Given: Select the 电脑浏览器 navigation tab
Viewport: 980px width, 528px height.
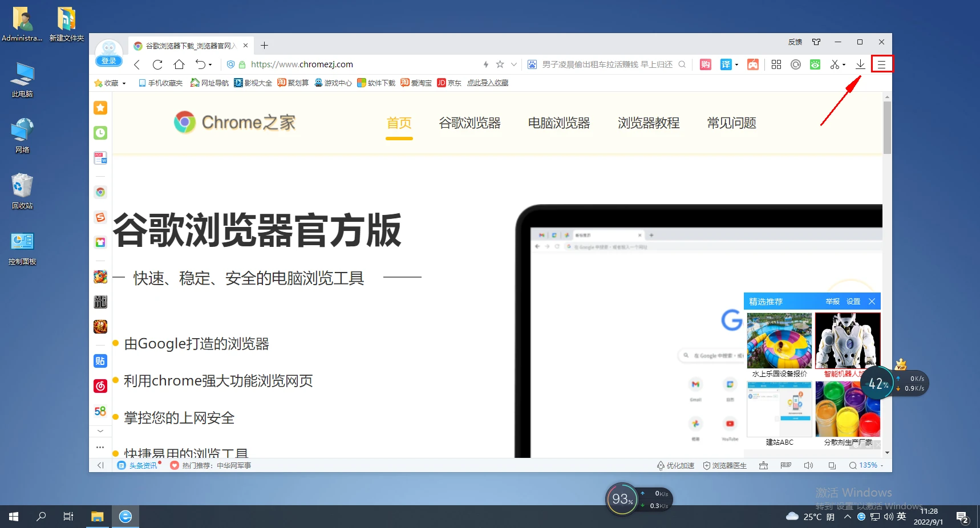Looking at the screenshot, I should pos(559,123).
